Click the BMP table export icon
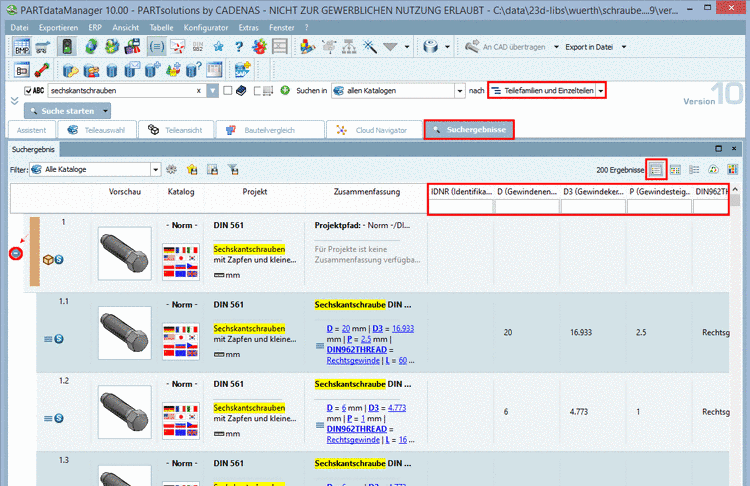This screenshot has width=750, height=486. coord(22,46)
